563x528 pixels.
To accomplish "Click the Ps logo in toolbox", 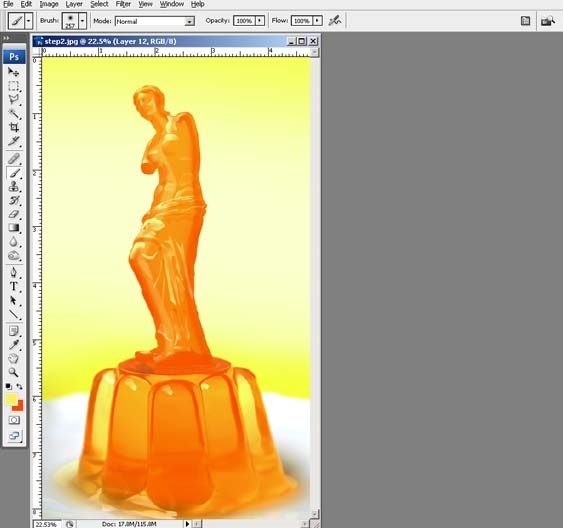I will (x=14, y=57).
